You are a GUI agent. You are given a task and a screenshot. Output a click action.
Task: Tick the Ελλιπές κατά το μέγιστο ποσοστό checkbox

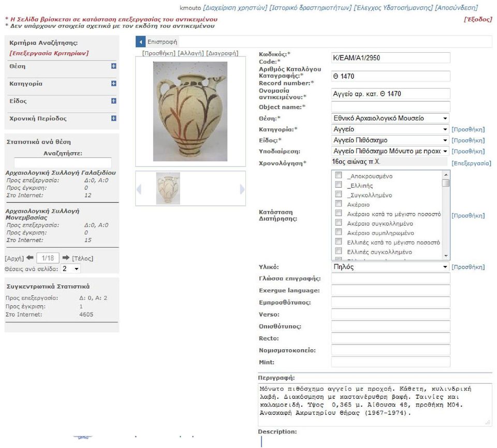[x=339, y=242]
